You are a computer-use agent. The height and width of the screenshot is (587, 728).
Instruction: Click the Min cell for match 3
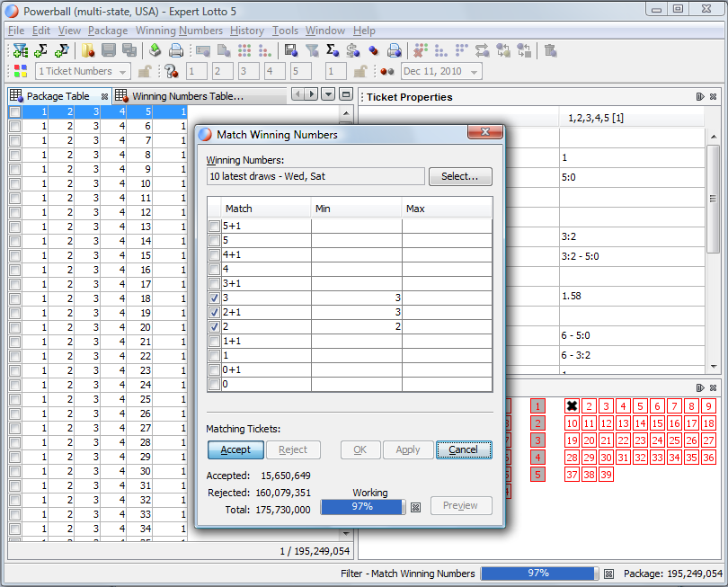point(356,298)
